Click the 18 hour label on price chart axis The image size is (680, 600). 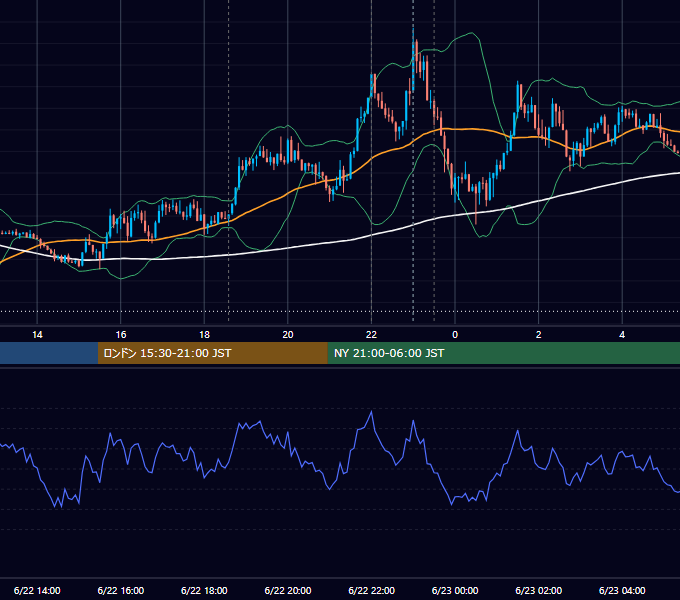click(204, 335)
